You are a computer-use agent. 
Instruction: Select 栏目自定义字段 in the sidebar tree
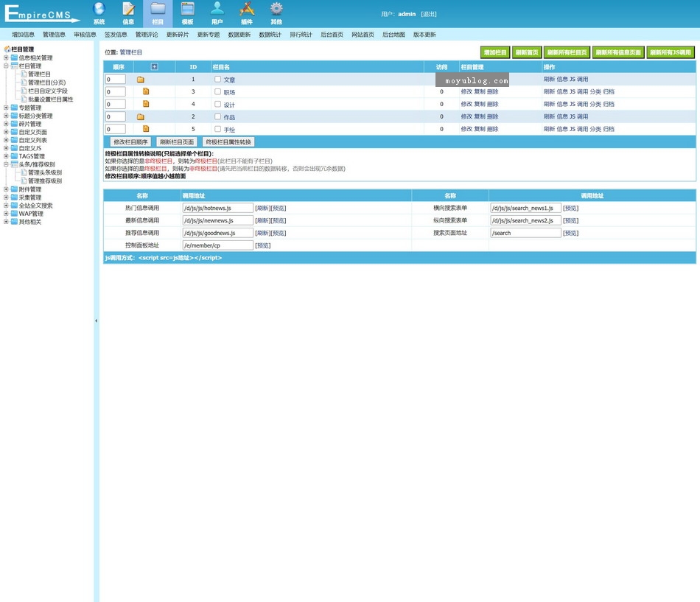(x=48, y=91)
